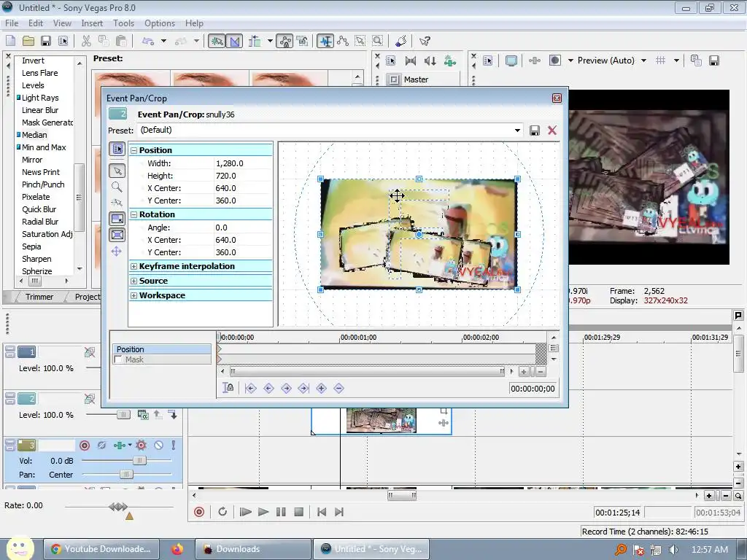Click the Move Freely arrows icon
Viewport: 747px width, 560px height.
point(117,252)
